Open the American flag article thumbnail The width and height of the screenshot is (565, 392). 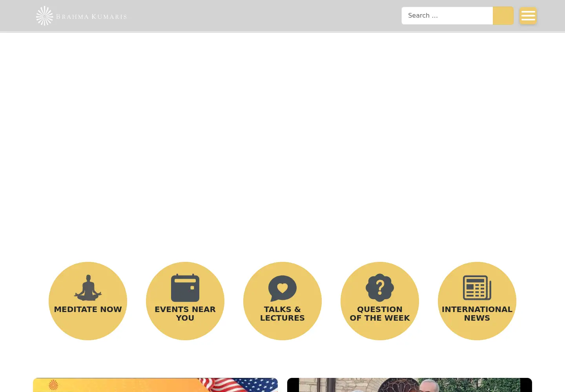tap(155, 385)
